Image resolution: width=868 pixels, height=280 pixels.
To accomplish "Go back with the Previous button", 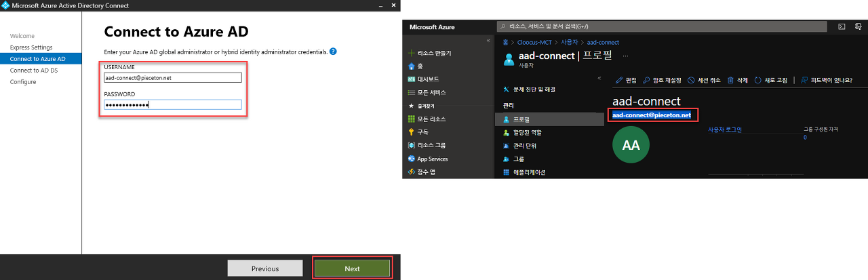I will 265,268.
